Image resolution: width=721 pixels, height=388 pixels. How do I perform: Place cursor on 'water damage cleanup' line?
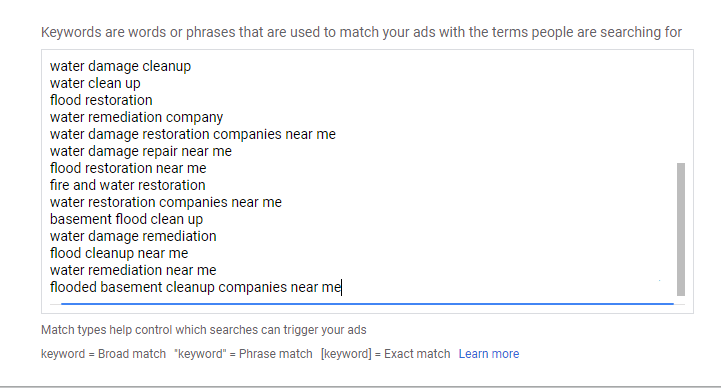(120, 66)
